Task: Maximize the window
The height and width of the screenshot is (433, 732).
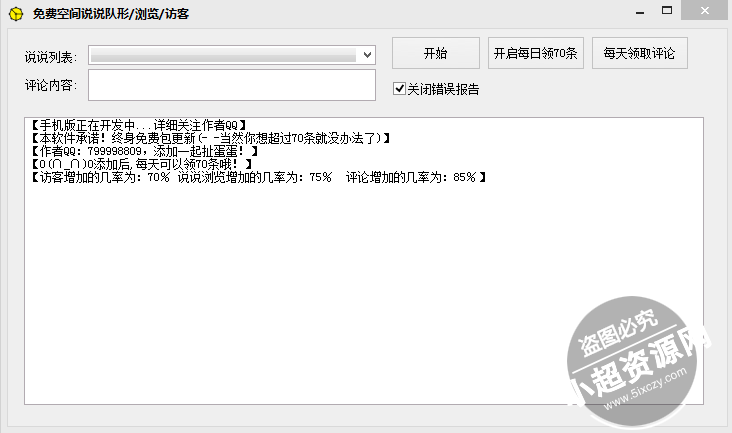Action: [667, 11]
